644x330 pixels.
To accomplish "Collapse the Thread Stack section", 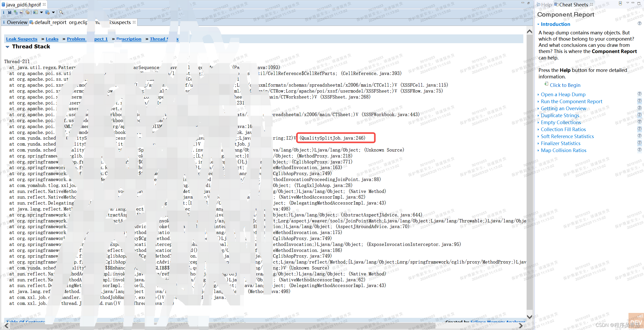I will [x=7, y=47].
